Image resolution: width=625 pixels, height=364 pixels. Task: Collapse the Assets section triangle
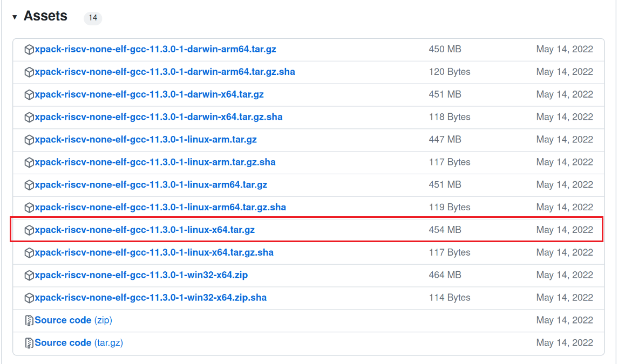[15, 17]
